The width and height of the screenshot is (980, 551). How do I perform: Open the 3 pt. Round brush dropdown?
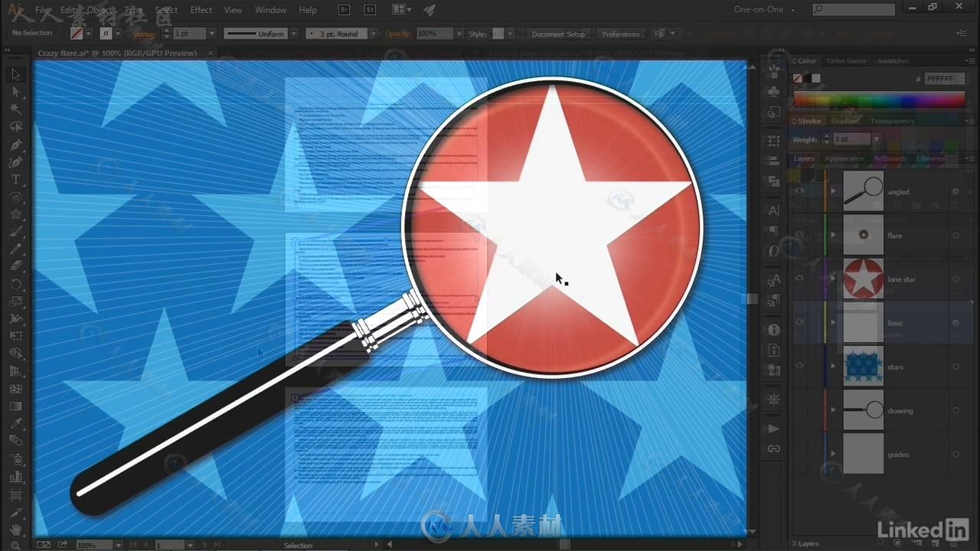click(373, 34)
